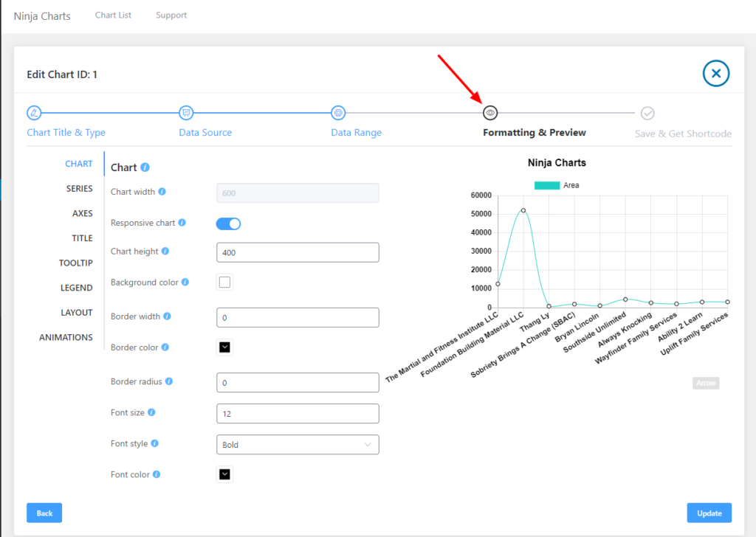
Task: Toggle the Area legend item in chart
Action: click(x=556, y=185)
